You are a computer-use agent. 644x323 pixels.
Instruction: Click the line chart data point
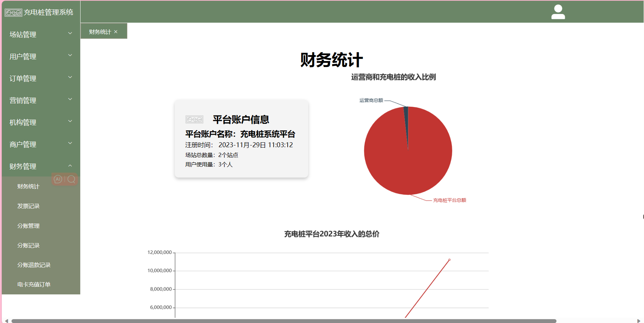click(x=449, y=260)
